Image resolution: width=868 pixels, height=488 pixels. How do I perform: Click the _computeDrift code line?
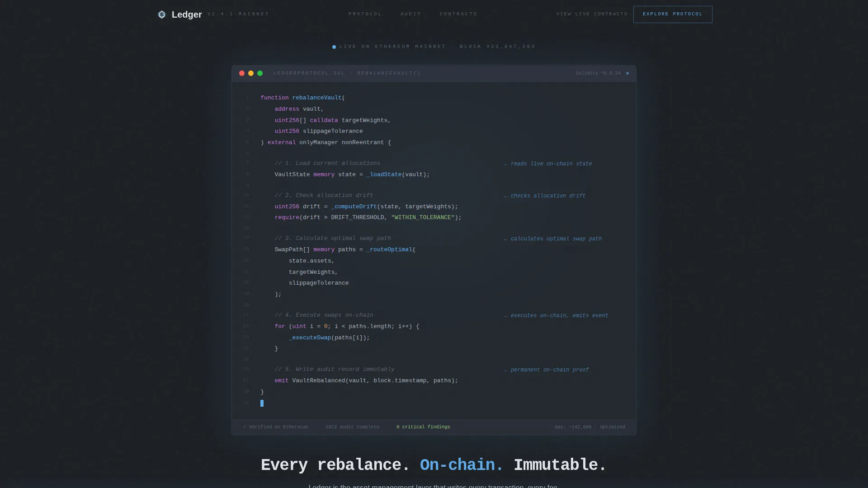(x=366, y=206)
